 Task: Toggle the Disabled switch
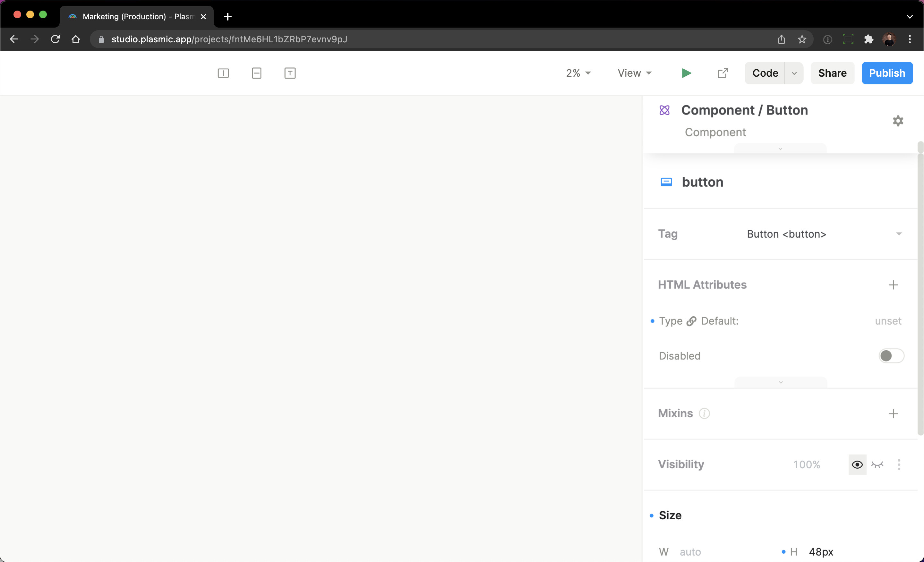coord(891,356)
